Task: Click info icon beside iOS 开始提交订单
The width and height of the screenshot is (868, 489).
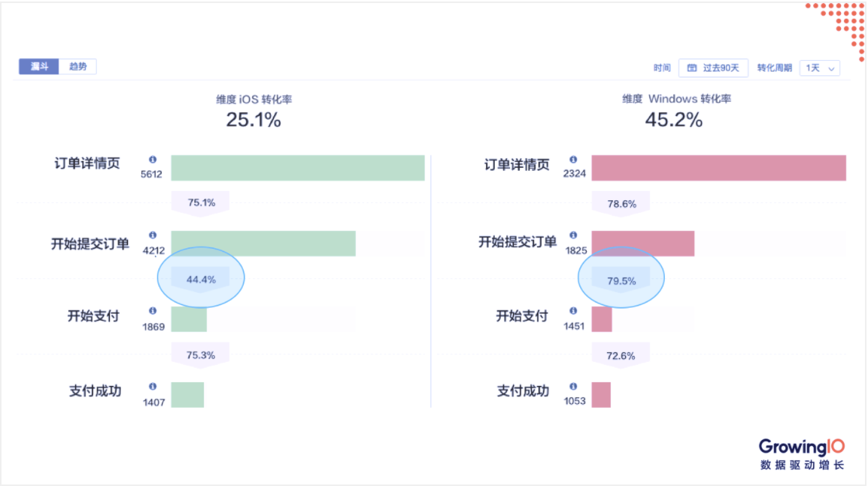Action: pos(153,235)
